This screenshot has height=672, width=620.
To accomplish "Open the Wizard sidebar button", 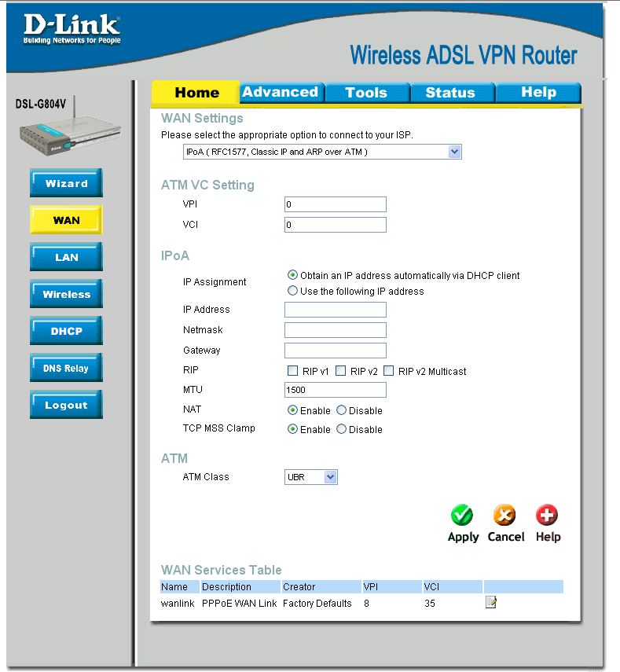I will click(67, 183).
